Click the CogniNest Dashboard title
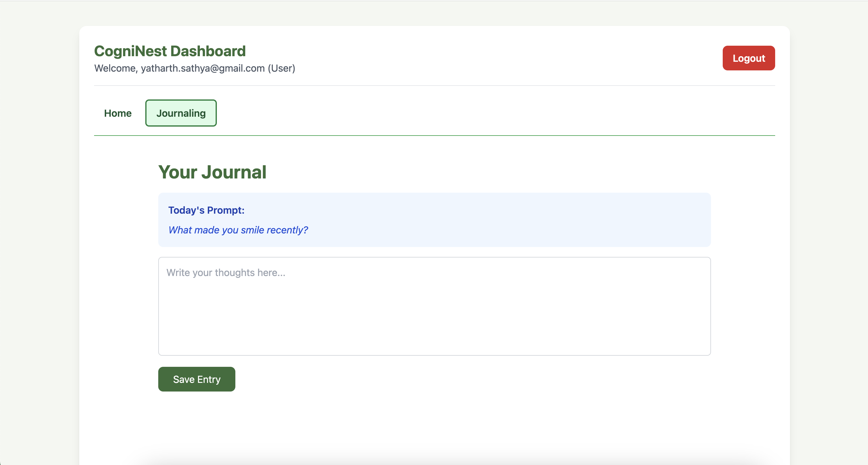The width and height of the screenshot is (868, 465). pyautogui.click(x=170, y=51)
